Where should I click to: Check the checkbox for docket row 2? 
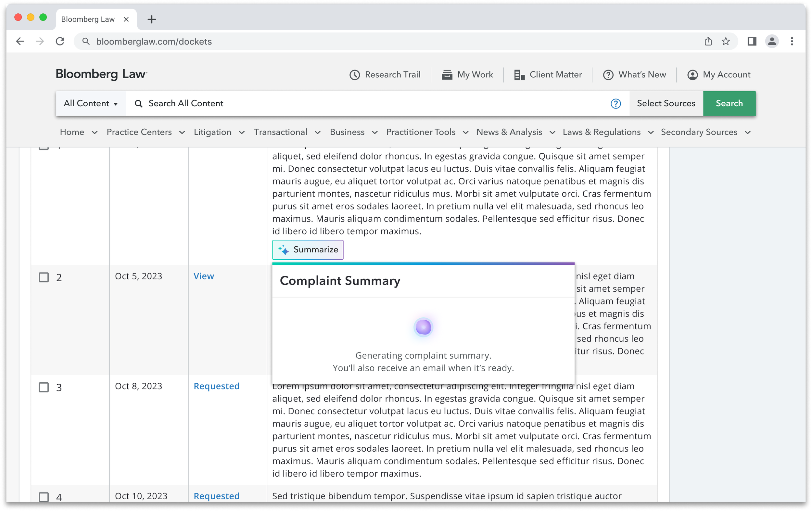click(44, 278)
